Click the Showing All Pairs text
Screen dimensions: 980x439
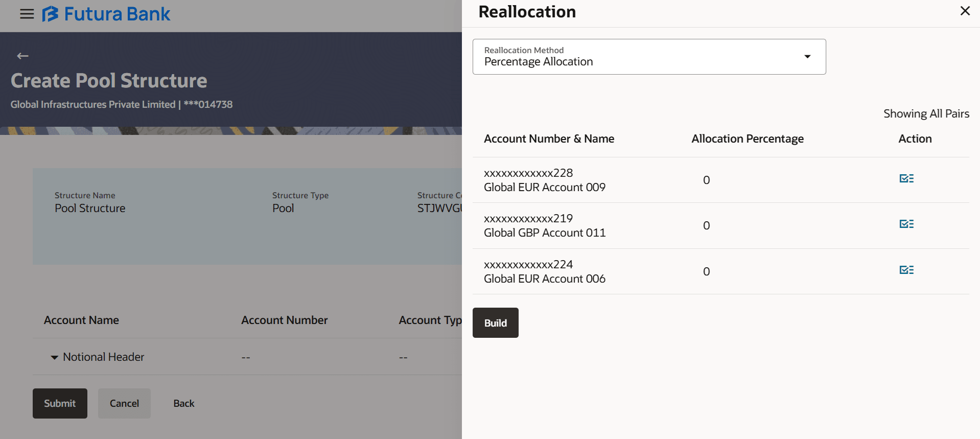tap(926, 113)
